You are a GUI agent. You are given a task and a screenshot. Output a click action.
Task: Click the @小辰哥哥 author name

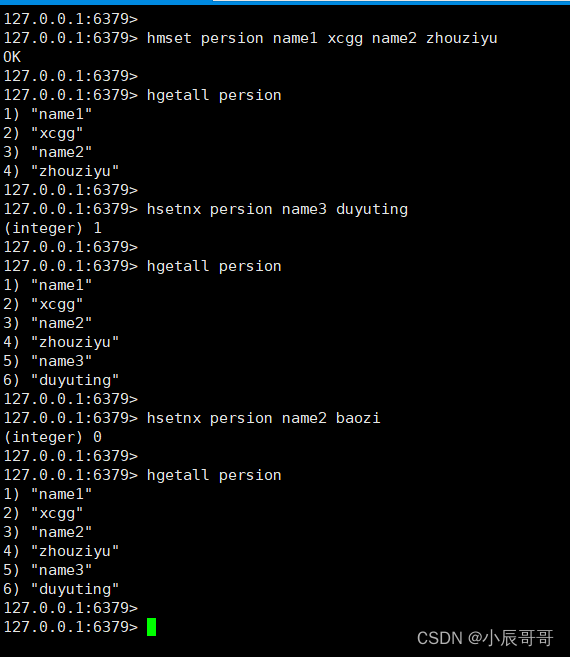[x=510, y=638]
